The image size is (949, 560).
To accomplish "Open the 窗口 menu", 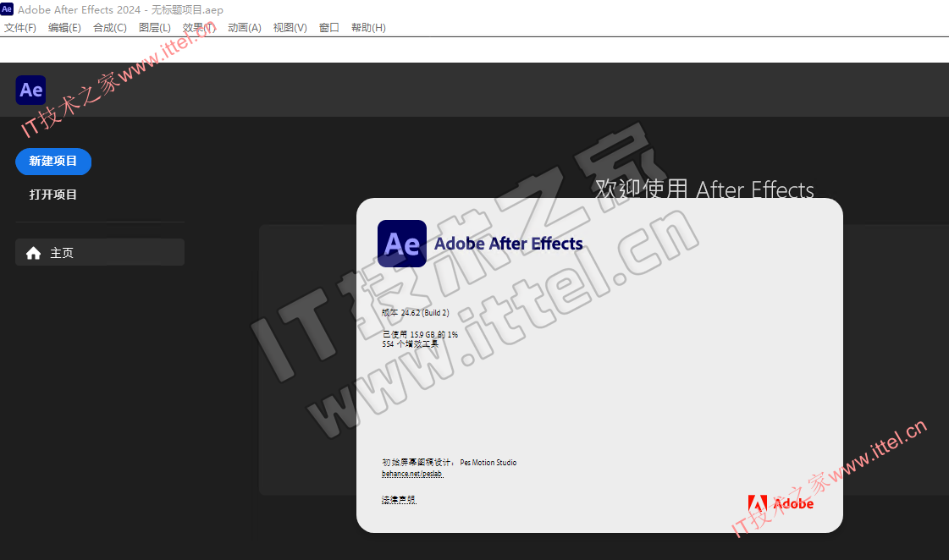I will click(329, 28).
